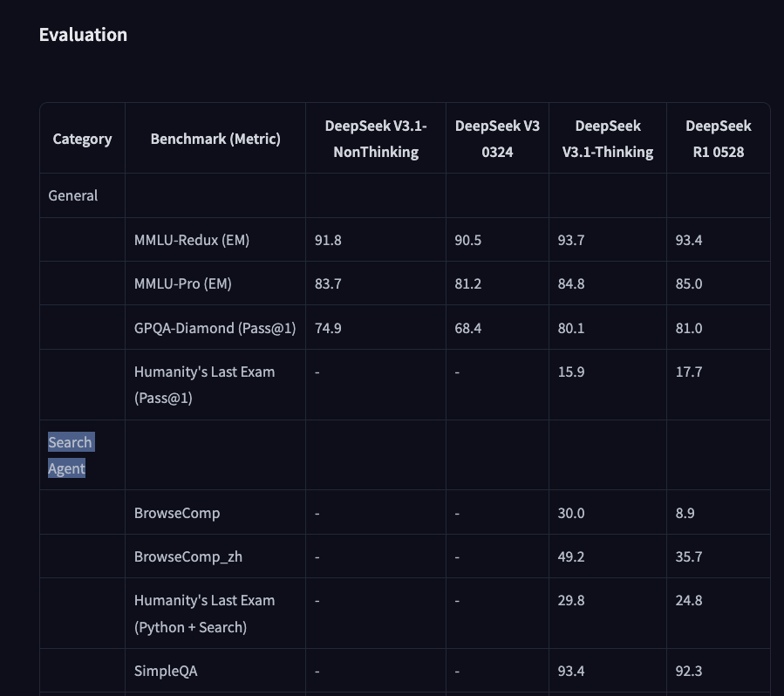
Task: Click Humanity's Last Exam (Python + Search) name
Action: (204, 613)
